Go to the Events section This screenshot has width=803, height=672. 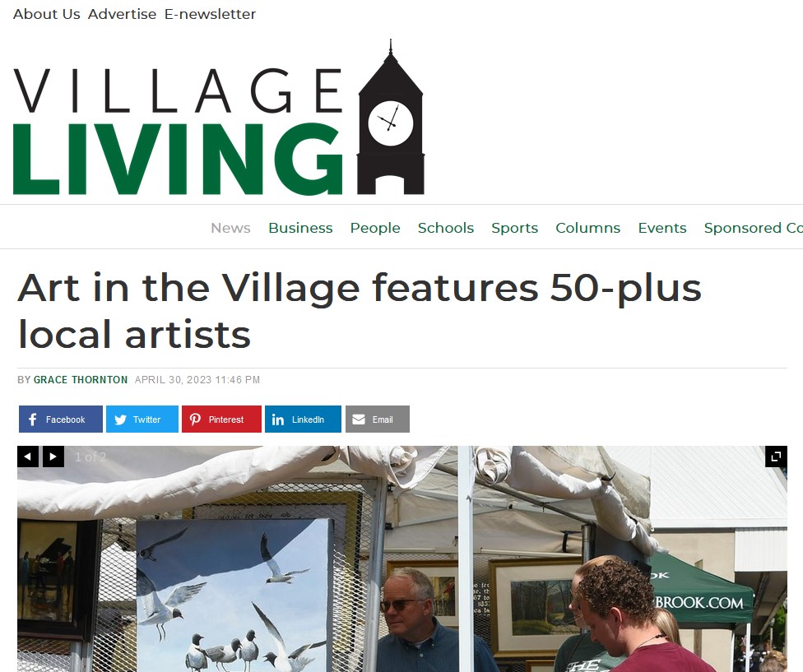coord(662,228)
